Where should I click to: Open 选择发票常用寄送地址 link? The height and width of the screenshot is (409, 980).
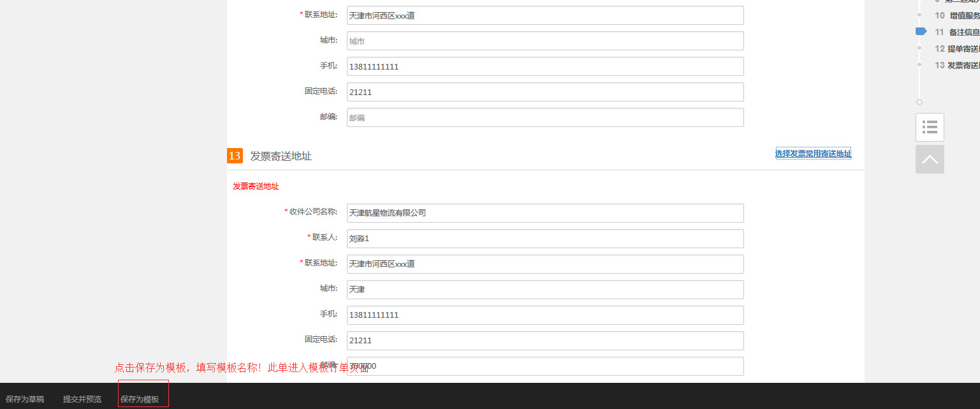(x=813, y=154)
